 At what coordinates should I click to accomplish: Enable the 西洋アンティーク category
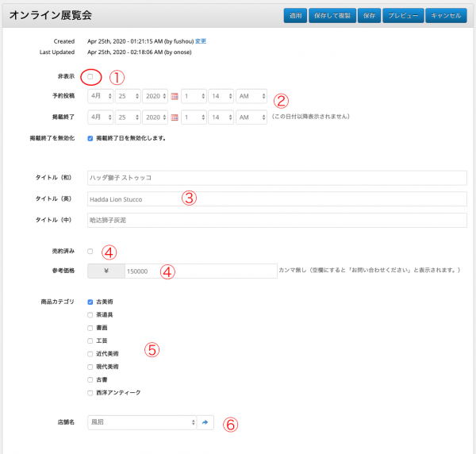click(90, 392)
